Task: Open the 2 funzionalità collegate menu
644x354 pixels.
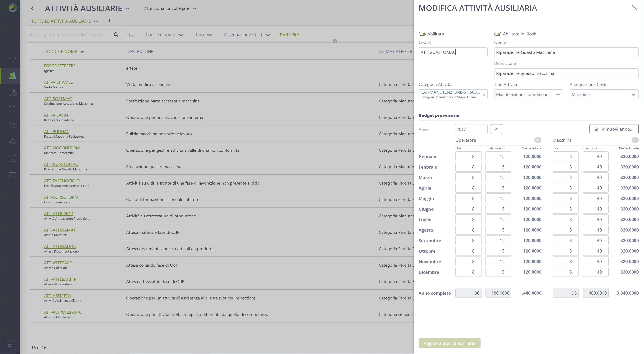Action: pyautogui.click(x=170, y=8)
